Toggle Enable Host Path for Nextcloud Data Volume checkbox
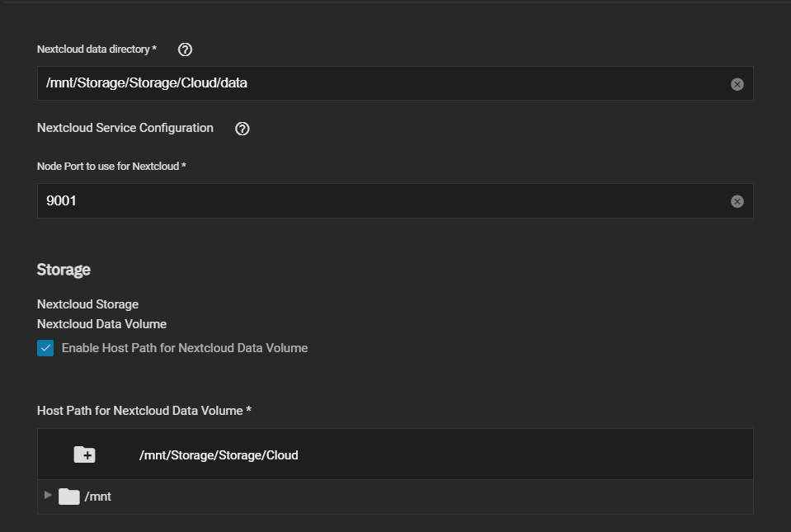The height and width of the screenshot is (532, 791). [45, 348]
